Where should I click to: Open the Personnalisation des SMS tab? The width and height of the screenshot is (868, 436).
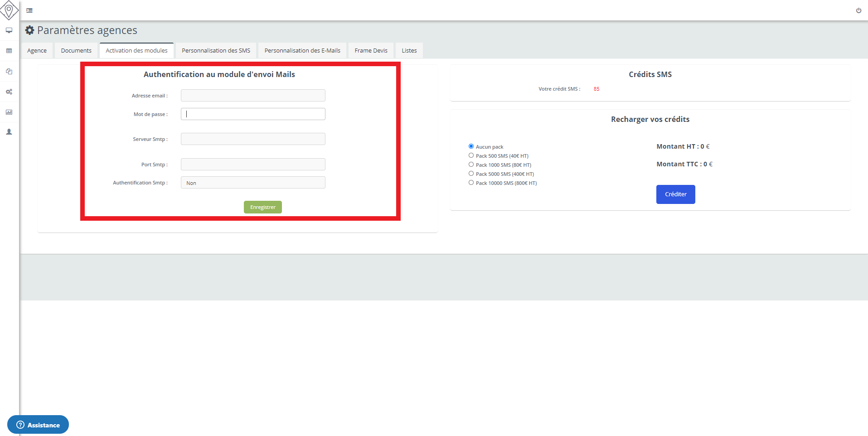tap(215, 50)
